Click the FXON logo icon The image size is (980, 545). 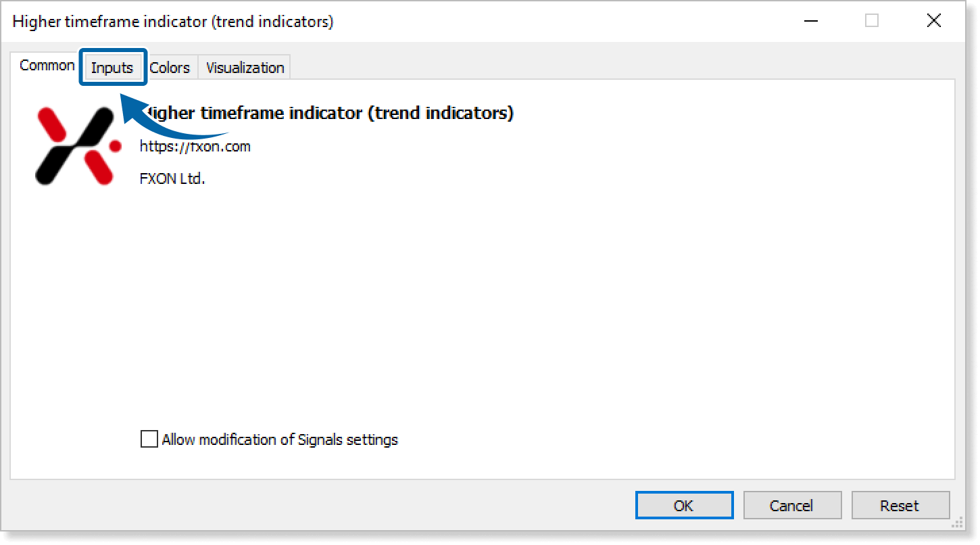pos(78,146)
